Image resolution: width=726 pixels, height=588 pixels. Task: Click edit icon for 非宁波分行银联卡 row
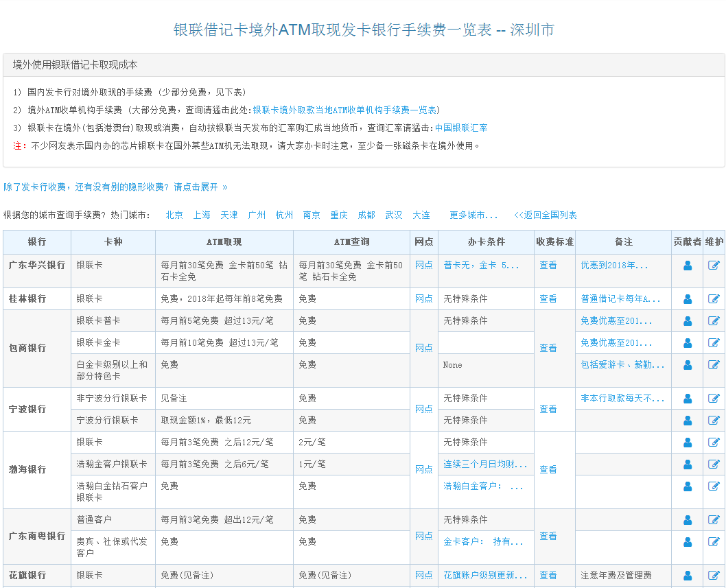[714, 399]
